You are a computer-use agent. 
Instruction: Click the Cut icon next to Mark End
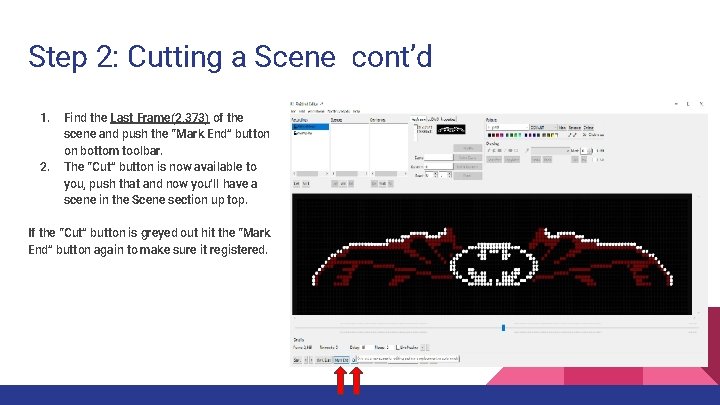coord(354,360)
